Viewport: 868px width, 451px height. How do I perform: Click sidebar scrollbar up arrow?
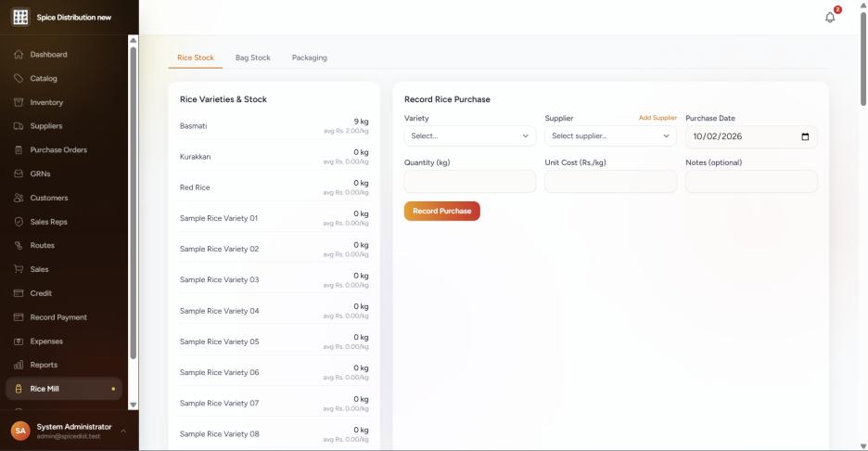133,41
